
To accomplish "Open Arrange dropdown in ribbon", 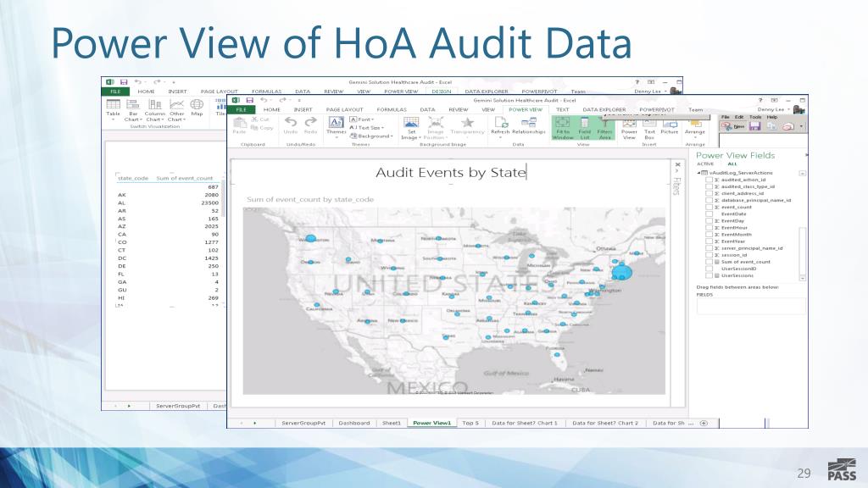I will (695, 127).
